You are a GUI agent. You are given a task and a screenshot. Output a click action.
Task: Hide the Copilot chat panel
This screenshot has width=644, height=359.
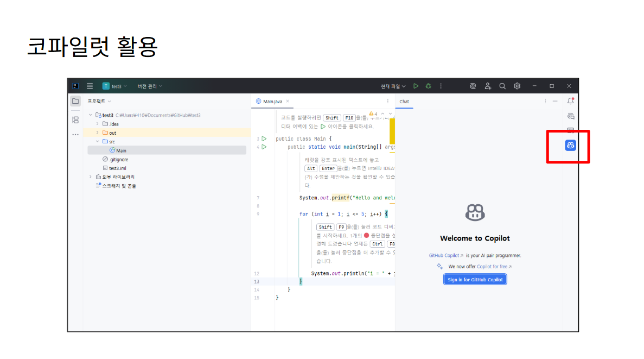[555, 101]
